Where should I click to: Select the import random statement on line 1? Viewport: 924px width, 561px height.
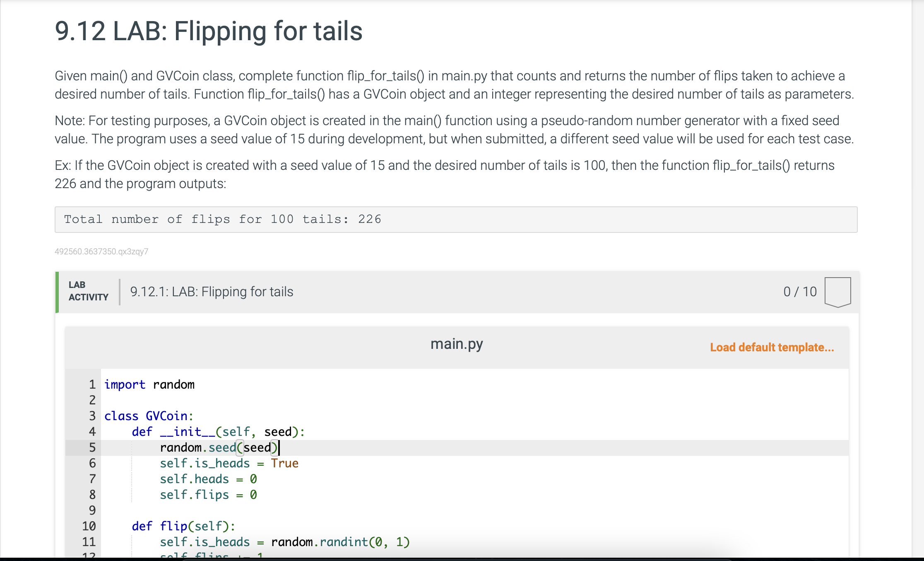(x=149, y=384)
